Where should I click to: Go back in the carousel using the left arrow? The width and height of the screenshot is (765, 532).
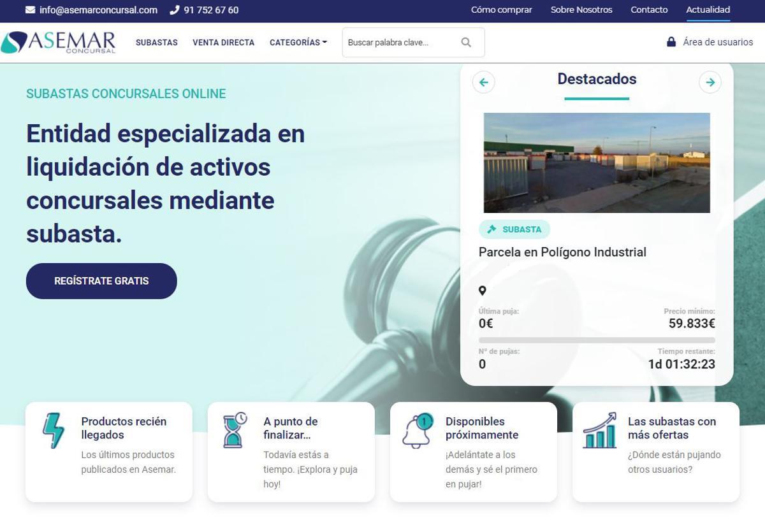click(484, 82)
